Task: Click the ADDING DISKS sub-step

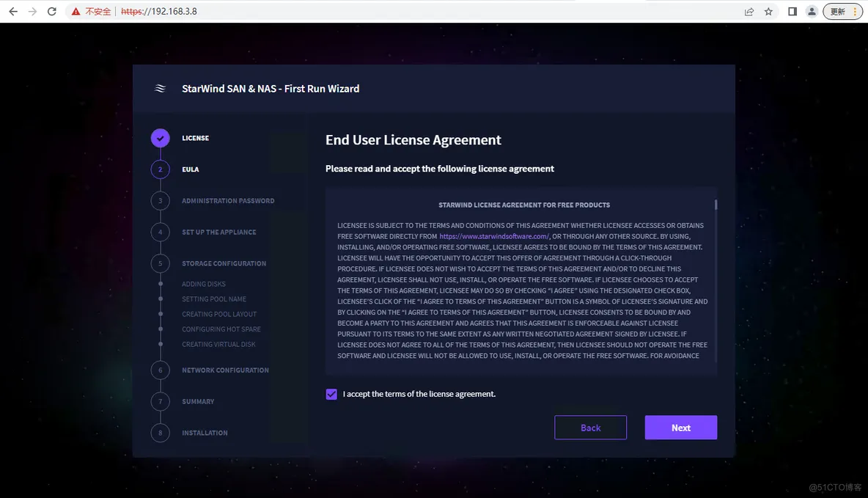Action: pos(204,284)
